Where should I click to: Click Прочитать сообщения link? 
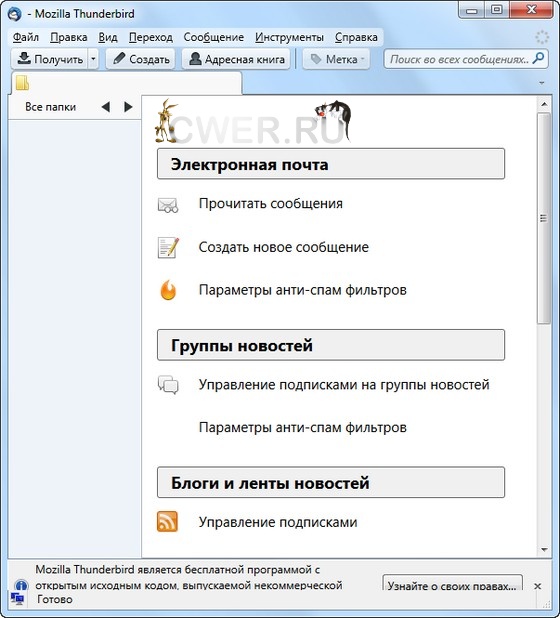tap(270, 204)
